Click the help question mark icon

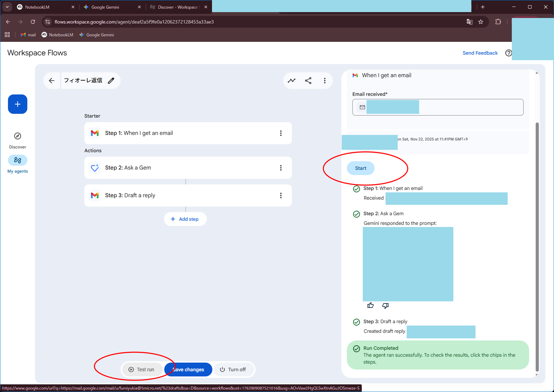coord(508,53)
